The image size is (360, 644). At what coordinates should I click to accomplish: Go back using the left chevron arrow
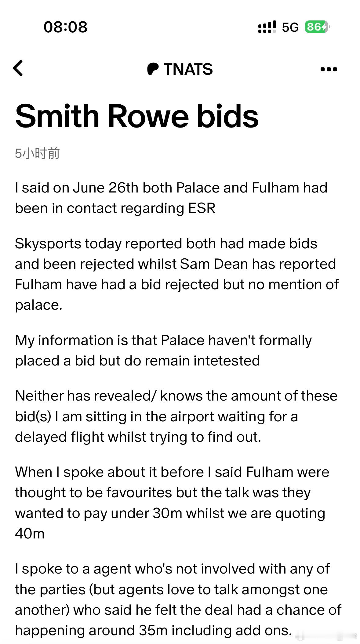[18, 68]
